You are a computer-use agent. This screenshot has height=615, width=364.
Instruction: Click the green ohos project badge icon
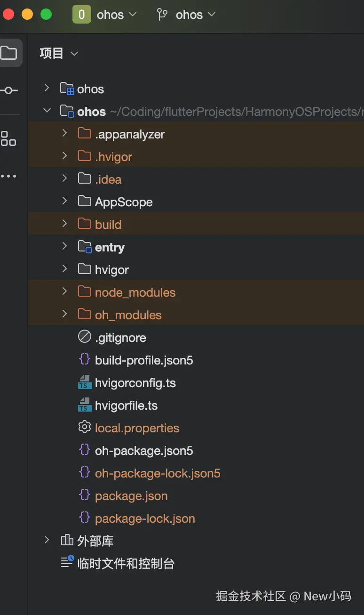[81, 15]
